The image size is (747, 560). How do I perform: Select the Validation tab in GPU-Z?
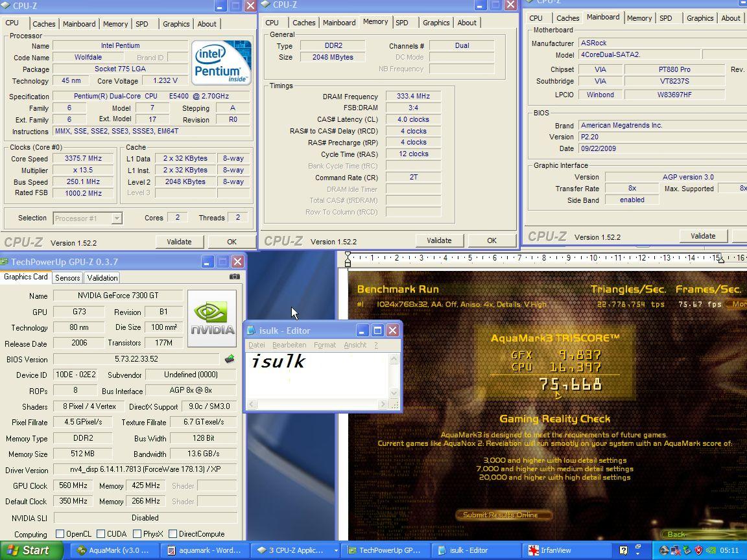(102, 277)
